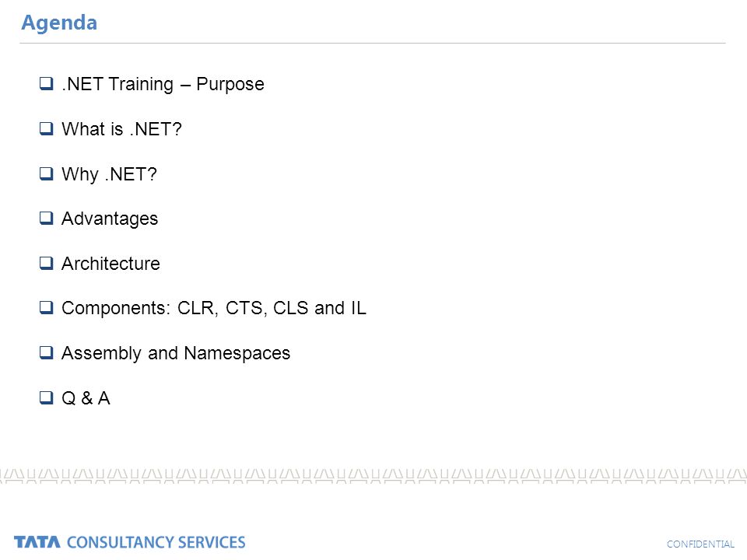Select the Why .NET? line
The height and width of the screenshot is (560, 747).
coord(109,174)
